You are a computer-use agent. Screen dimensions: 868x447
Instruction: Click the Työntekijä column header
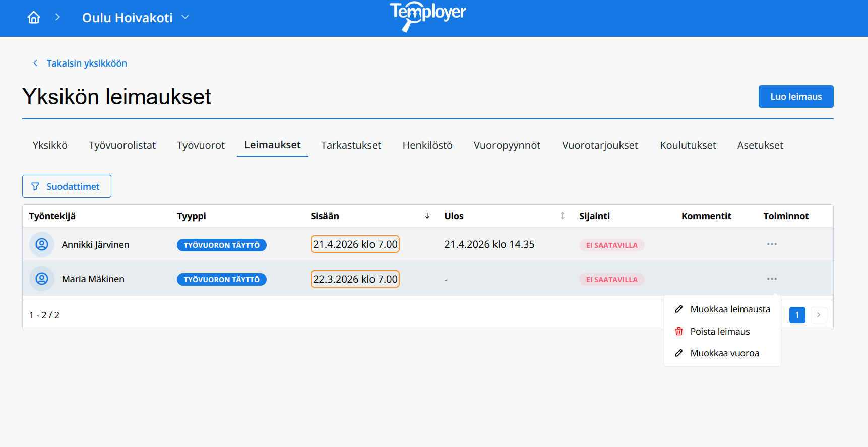(52, 216)
